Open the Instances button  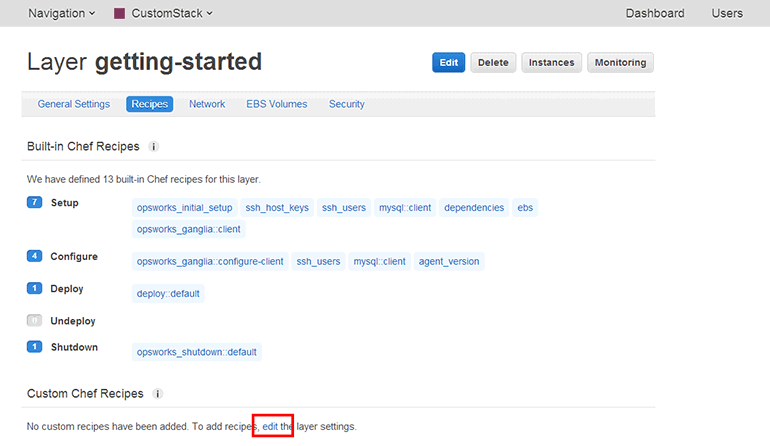pyautogui.click(x=551, y=62)
